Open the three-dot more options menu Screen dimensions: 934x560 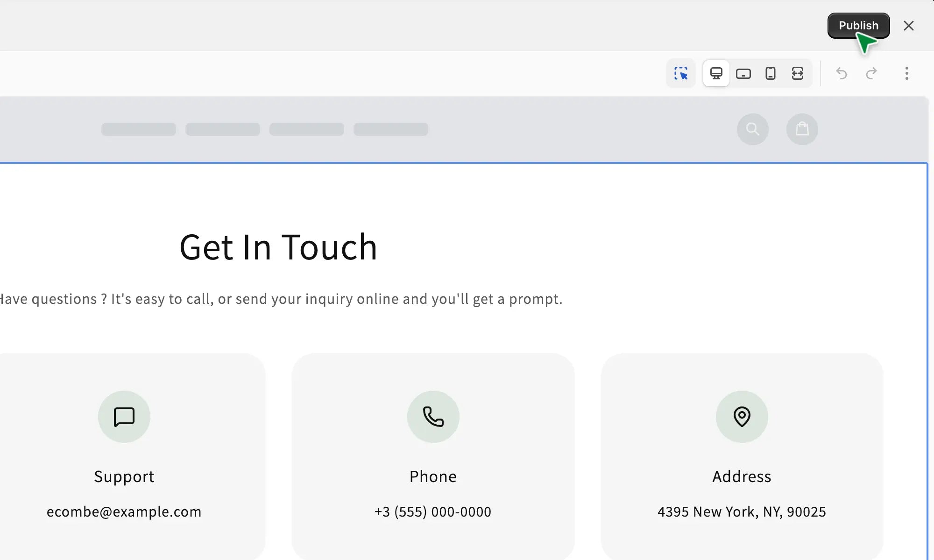coord(906,74)
